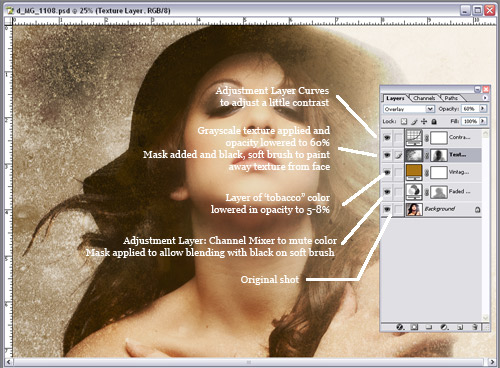Add layer mask button in Layers panel

click(x=414, y=327)
